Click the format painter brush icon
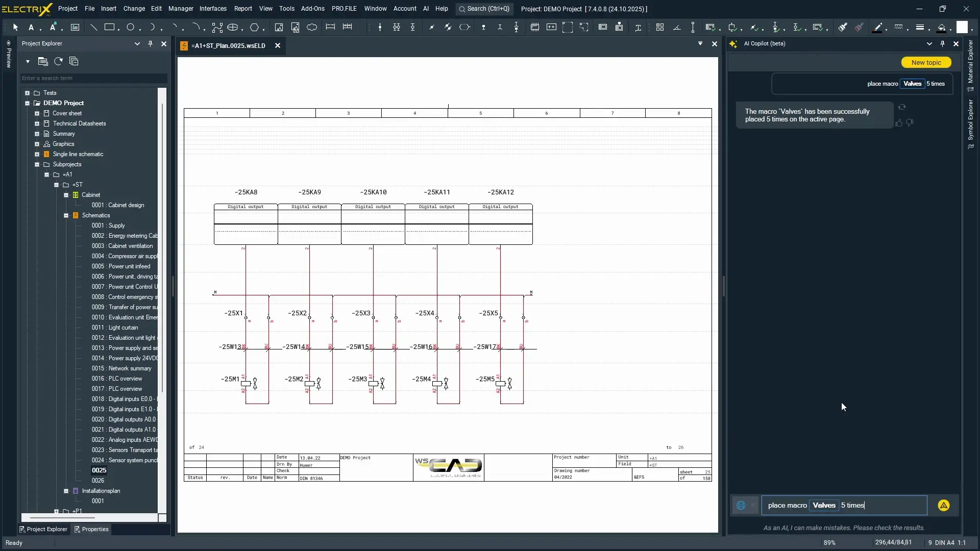980x551 pixels. pyautogui.click(x=843, y=28)
